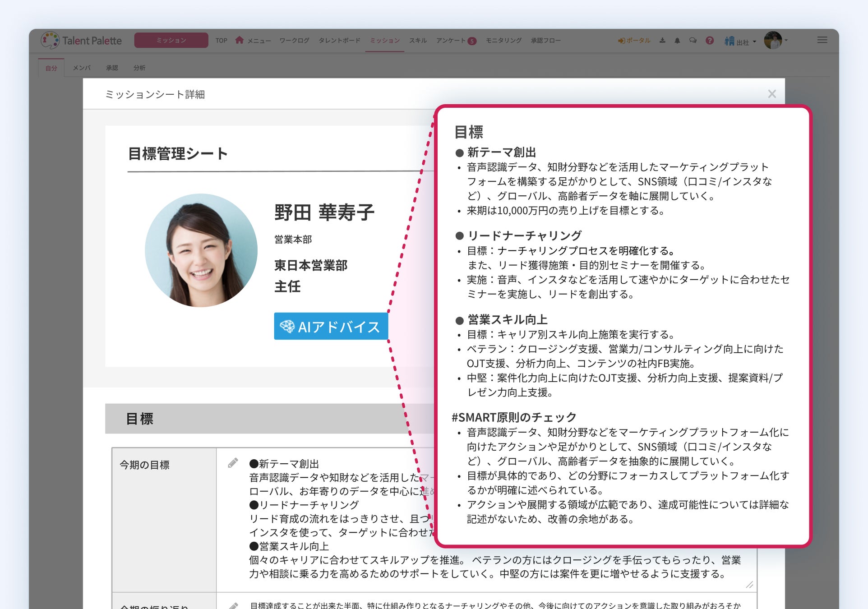Switch to the メンバ tab
This screenshot has width=868, height=609.
(x=82, y=68)
